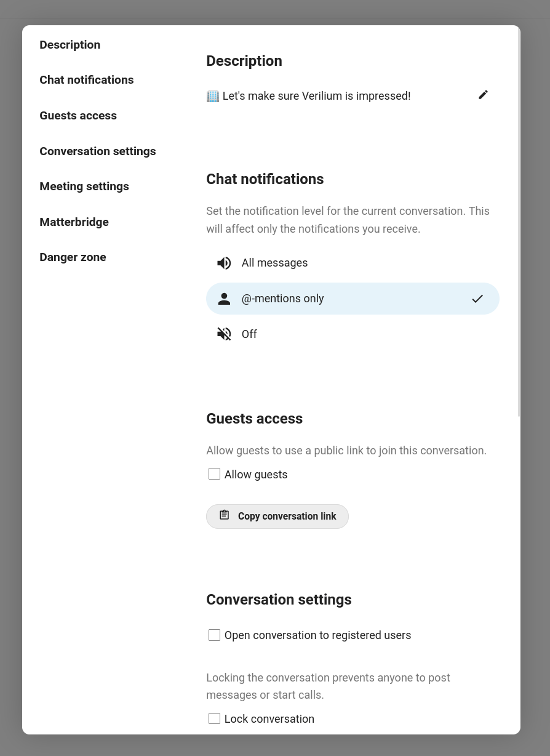Click the speaker icon beside All messages

tap(224, 263)
